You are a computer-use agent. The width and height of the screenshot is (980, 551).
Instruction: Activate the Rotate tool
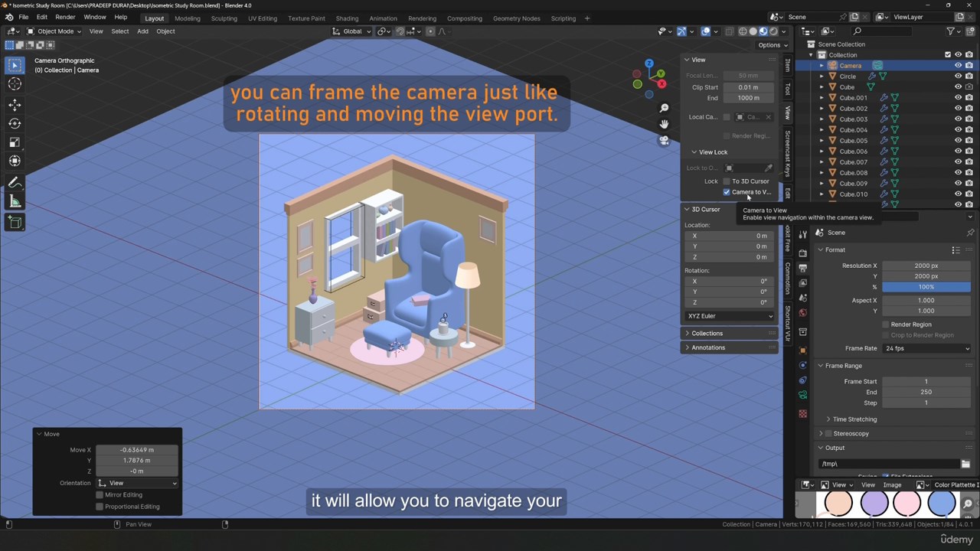point(15,123)
